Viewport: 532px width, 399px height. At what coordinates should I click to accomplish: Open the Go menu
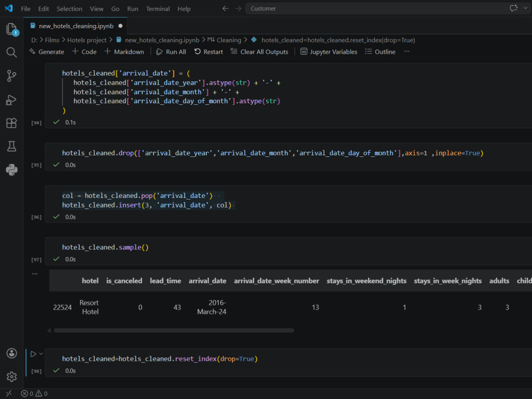(x=115, y=9)
